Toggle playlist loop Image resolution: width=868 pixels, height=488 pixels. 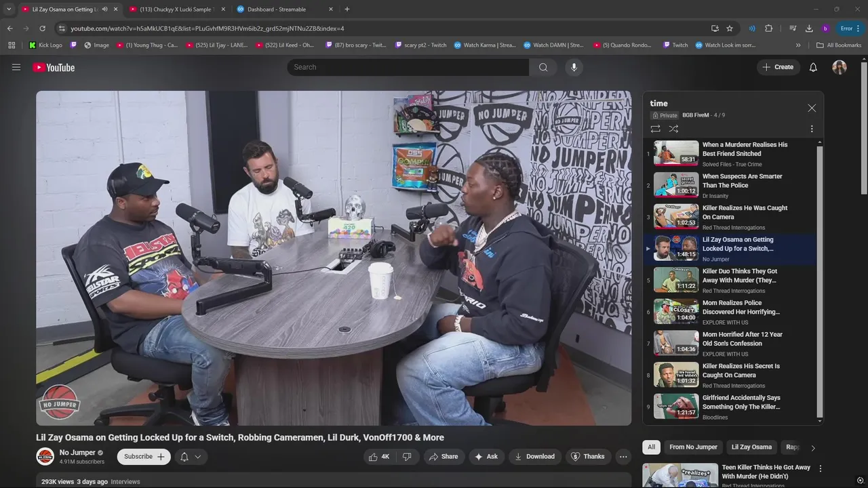click(x=655, y=129)
